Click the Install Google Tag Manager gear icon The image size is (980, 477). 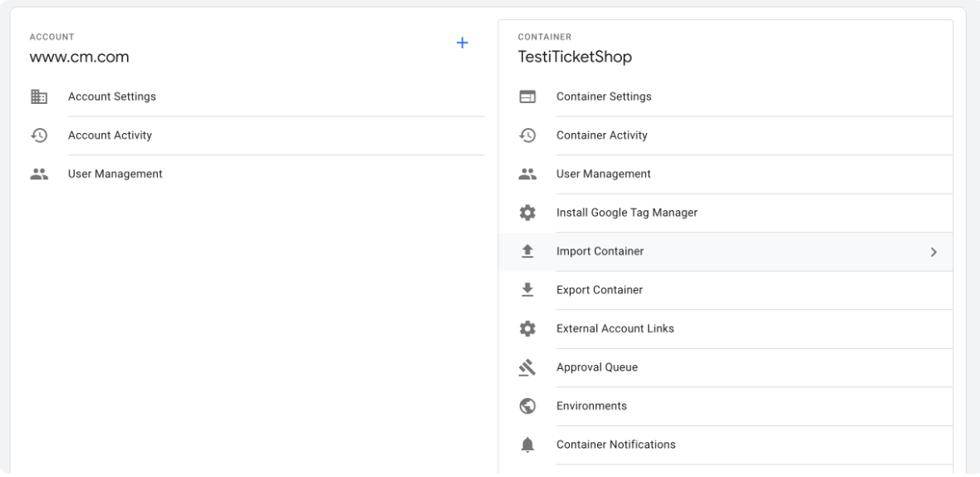[x=527, y=213]
